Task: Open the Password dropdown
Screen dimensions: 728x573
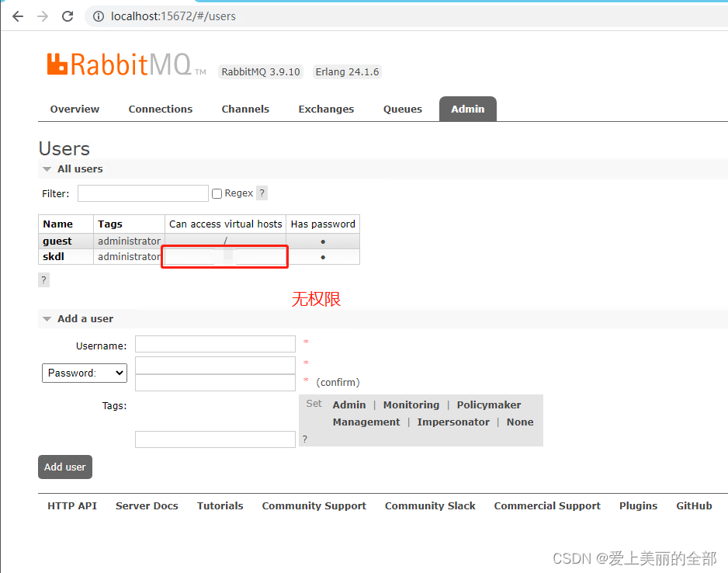Action: (84, 373)
